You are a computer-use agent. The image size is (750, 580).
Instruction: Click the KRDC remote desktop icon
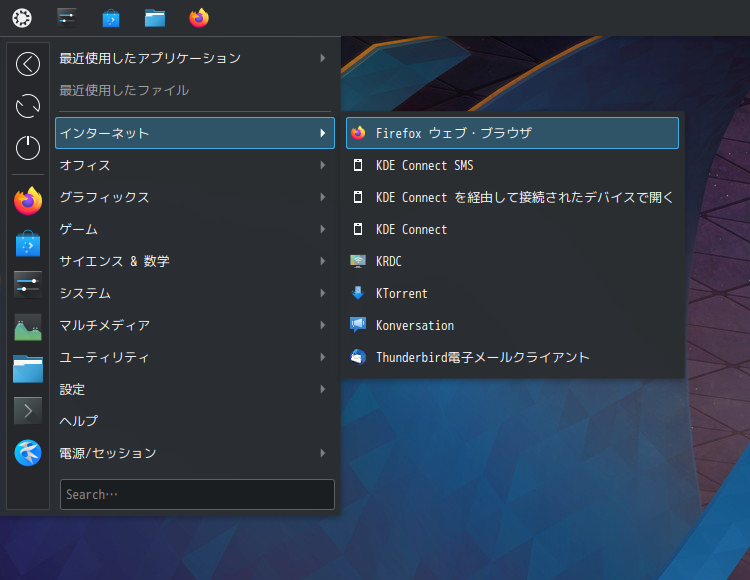click(x=358, y=261)
